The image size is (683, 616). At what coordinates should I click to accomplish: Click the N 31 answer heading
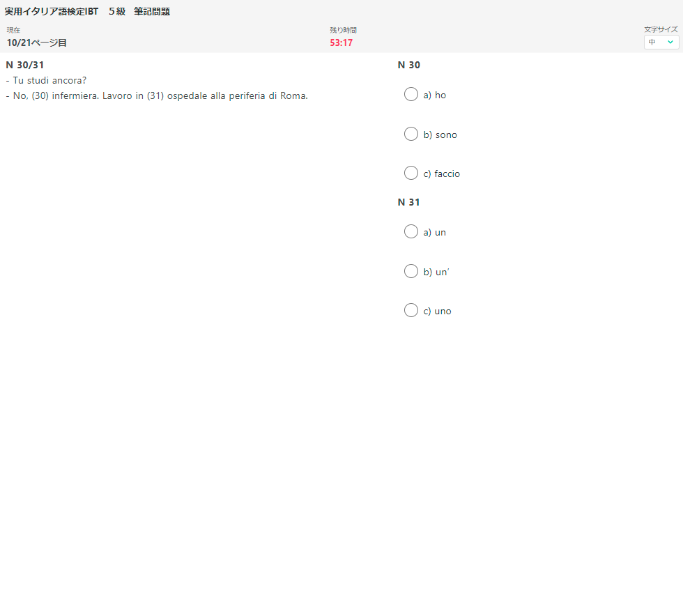408,202
